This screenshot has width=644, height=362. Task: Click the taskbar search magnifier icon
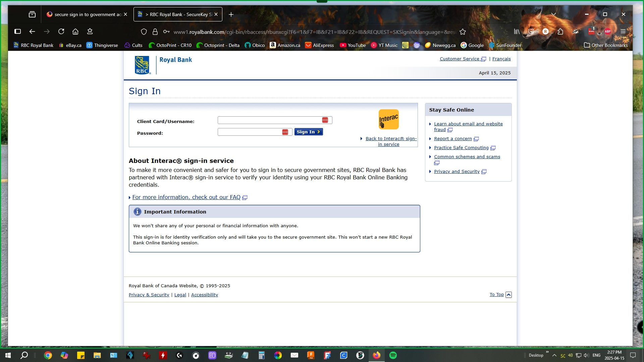point(24,355)
